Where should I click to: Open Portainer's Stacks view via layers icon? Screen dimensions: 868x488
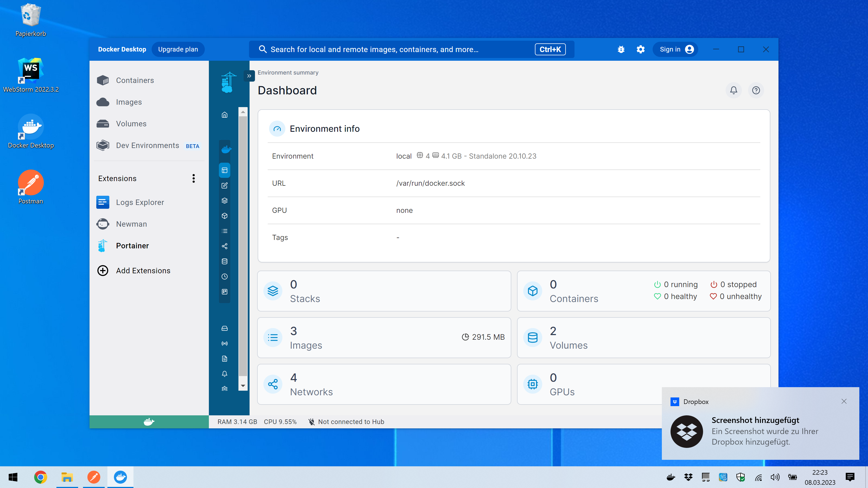(x=224, y=200)
